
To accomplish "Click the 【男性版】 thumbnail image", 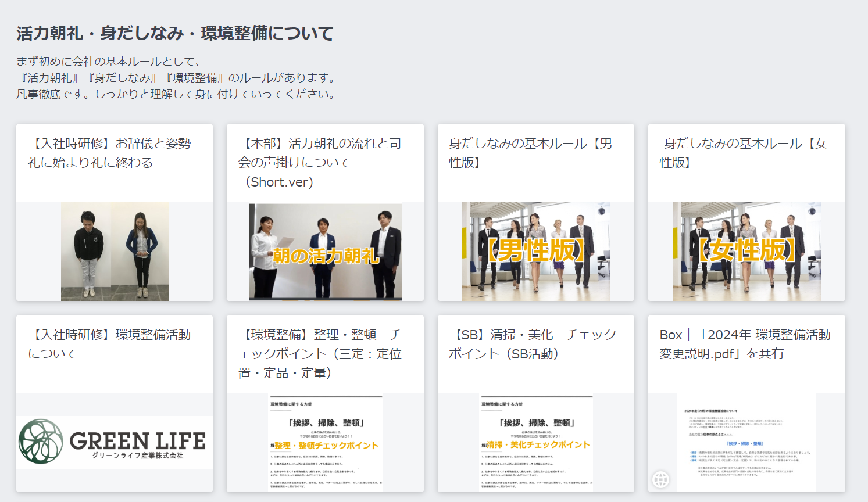I will click(x=535, y=252).
